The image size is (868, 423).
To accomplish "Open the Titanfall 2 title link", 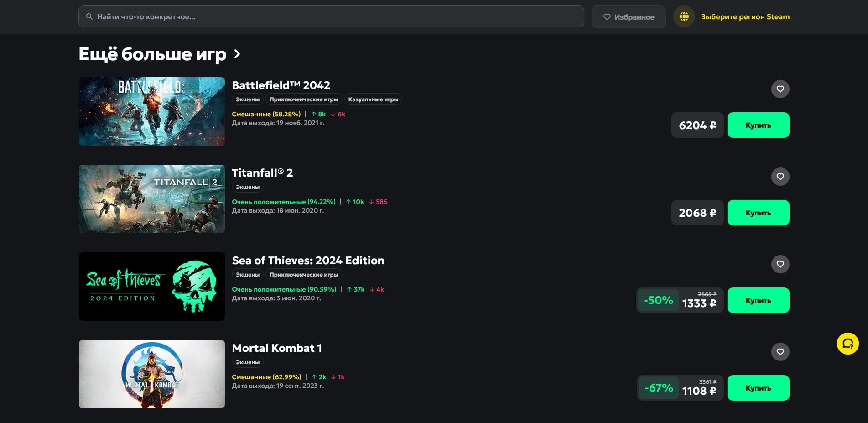I will tap(262, 173).
